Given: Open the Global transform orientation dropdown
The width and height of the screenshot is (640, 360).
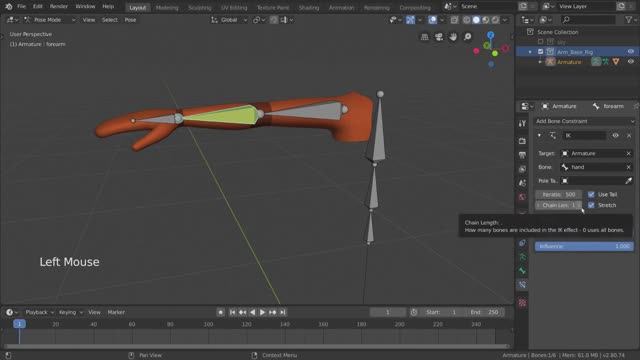Looking at the screenshot, I should click(229, 20).
